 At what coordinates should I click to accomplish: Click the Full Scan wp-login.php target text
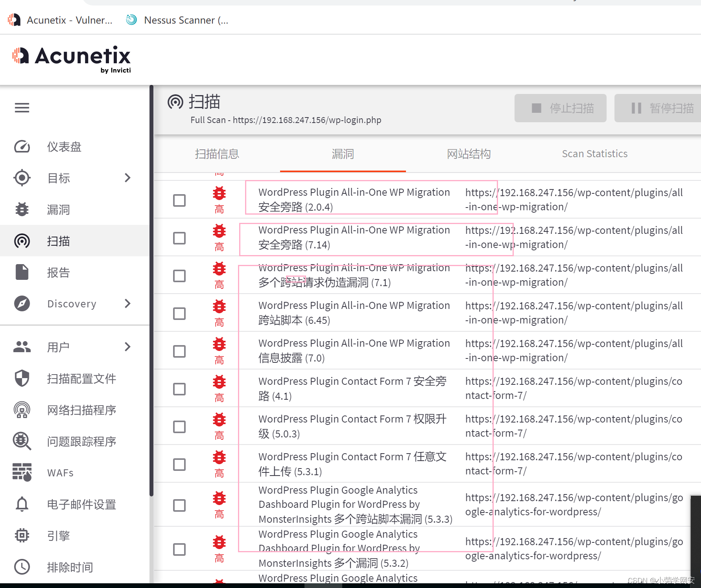286,120
